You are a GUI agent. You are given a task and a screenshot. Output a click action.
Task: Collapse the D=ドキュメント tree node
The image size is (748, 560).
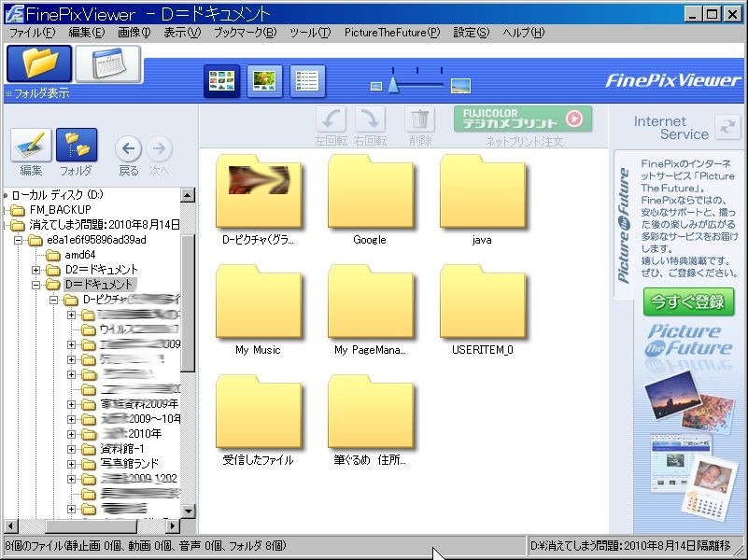point(36,285)
